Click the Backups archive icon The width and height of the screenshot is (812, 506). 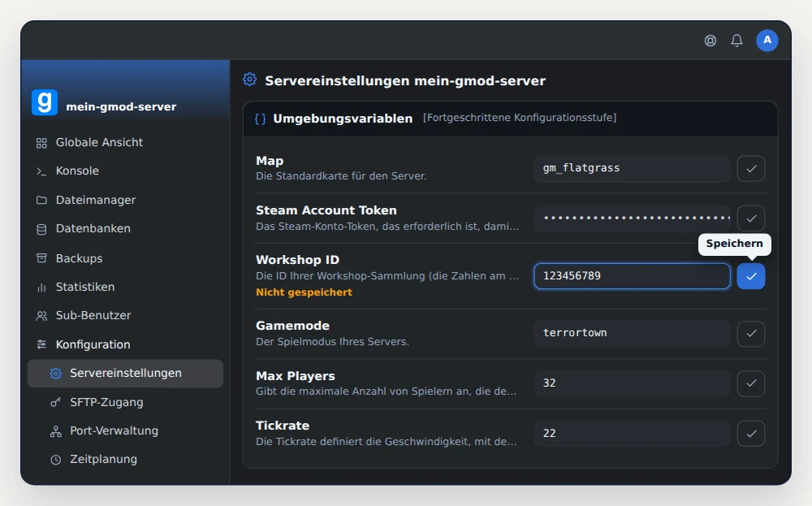41,258
